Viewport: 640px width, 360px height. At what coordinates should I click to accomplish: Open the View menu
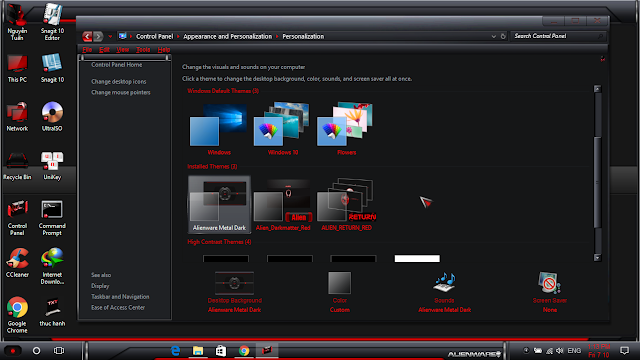(122, 49)
